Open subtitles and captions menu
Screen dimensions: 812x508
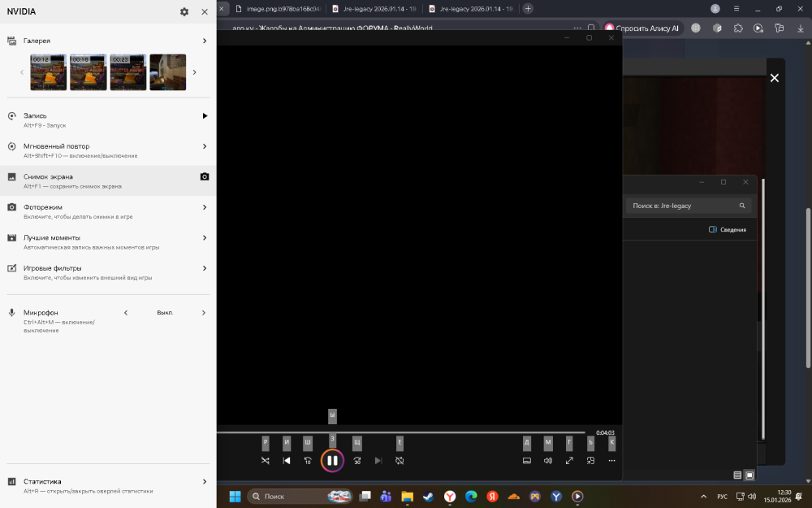pos(527,460)
